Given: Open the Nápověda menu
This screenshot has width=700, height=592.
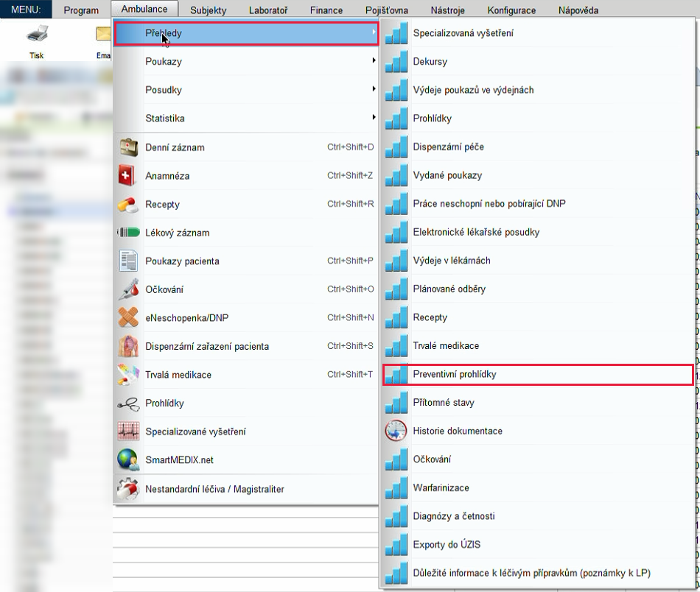Looking at the screenshot, I should 578,10.
